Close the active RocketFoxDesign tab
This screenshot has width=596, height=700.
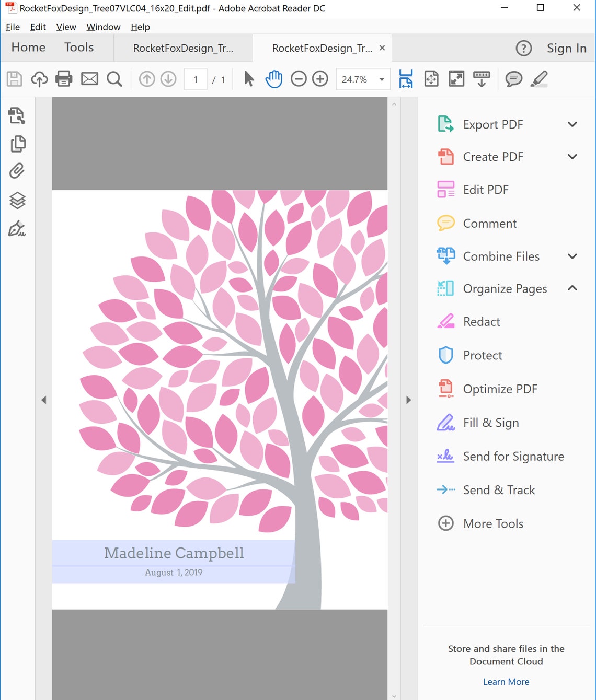[x=382, y=48]
